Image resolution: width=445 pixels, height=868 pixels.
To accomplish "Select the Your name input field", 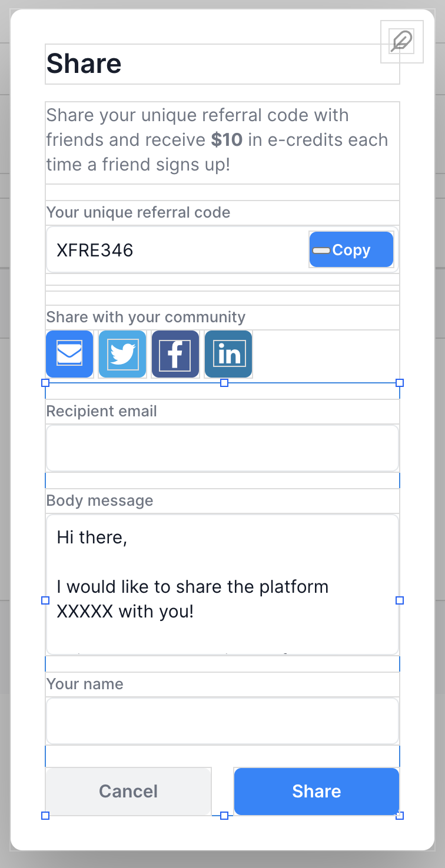I will click(222, 721).
